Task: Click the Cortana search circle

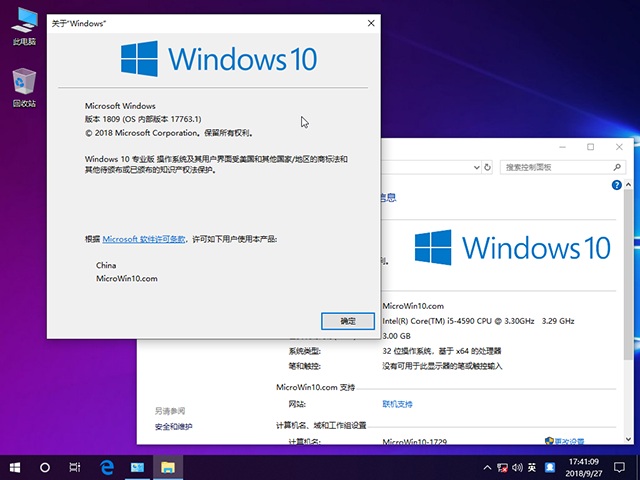Action: point(45,466)
